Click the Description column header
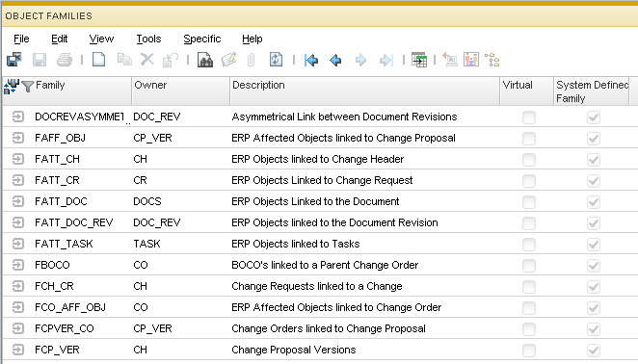 (x=364, y=91)
